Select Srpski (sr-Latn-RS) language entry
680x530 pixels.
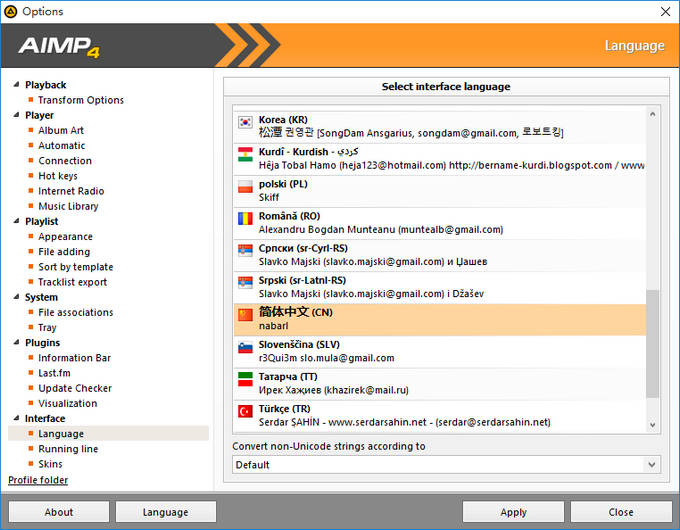click(439, 287)
